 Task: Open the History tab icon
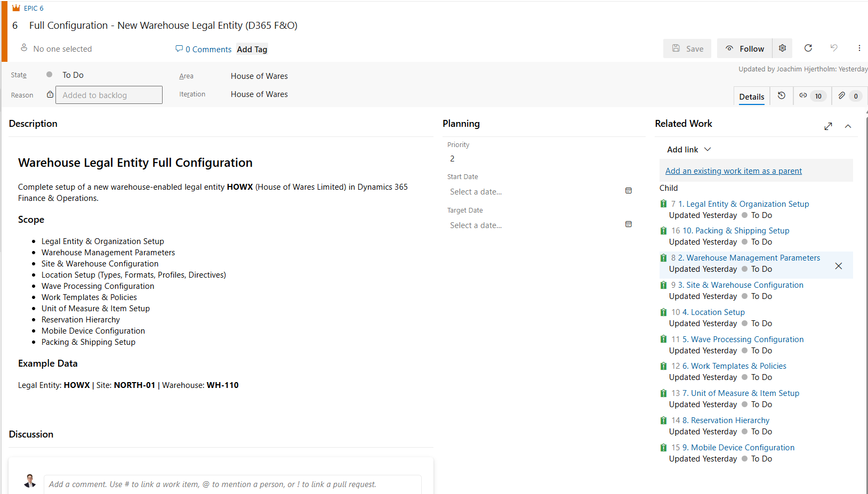pyautogui.click(x=781, y=96)
